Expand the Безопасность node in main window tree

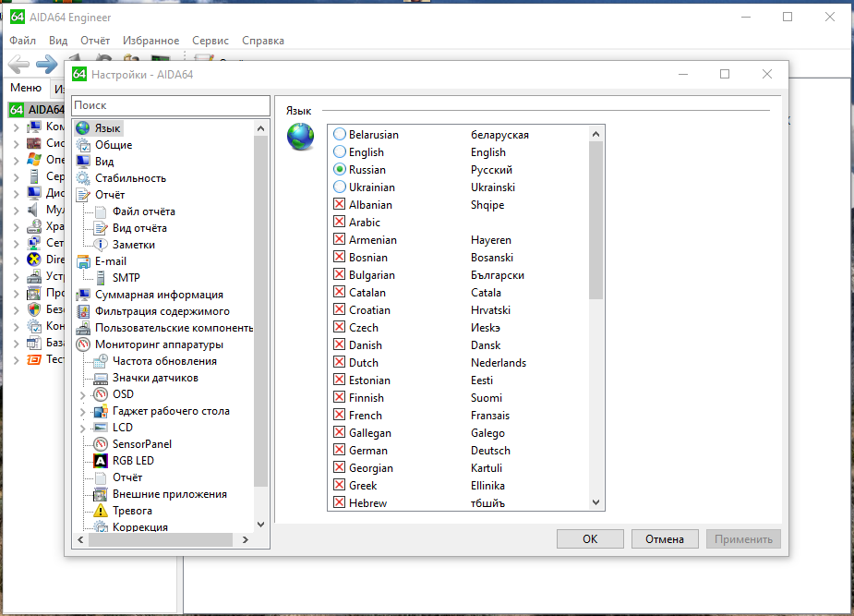coord(16,310)
